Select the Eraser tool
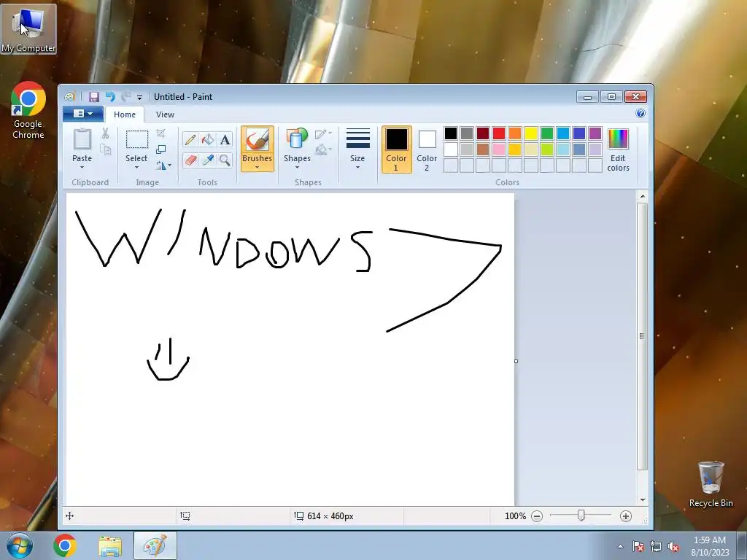This screenshot has height=560, width=747. [x=190, y=160]
